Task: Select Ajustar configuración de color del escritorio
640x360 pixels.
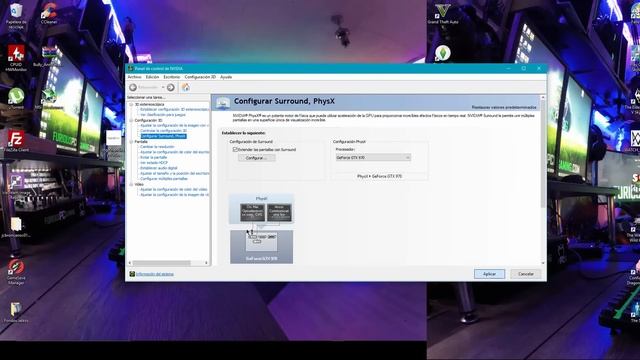Action: [175, 152]
